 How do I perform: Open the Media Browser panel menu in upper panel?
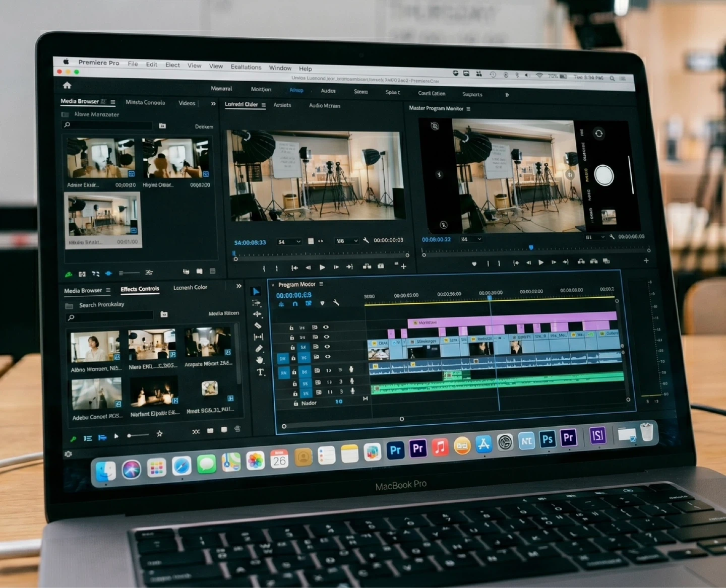[x=113, y=102]
